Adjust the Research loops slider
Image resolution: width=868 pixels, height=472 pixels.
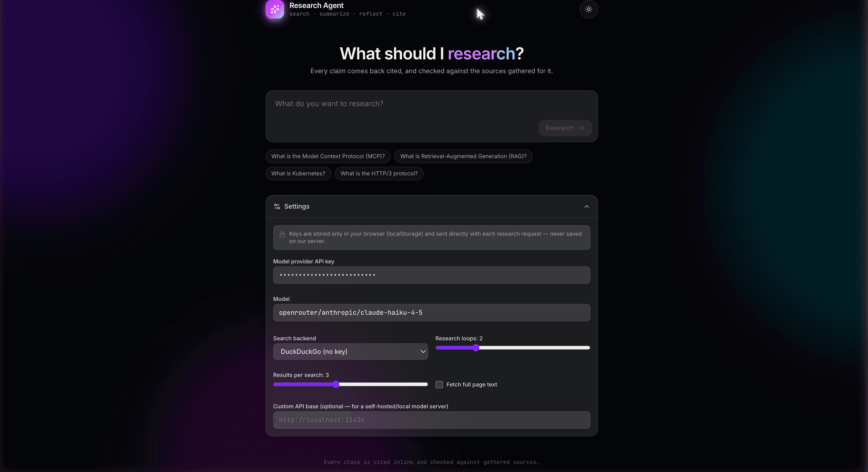tap(512, 348)
